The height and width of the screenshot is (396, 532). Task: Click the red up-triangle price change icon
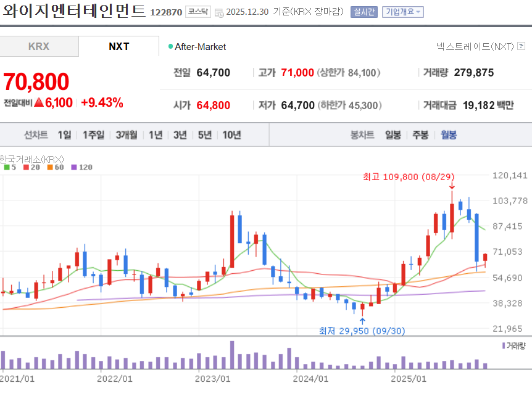[x=39, y=102]
